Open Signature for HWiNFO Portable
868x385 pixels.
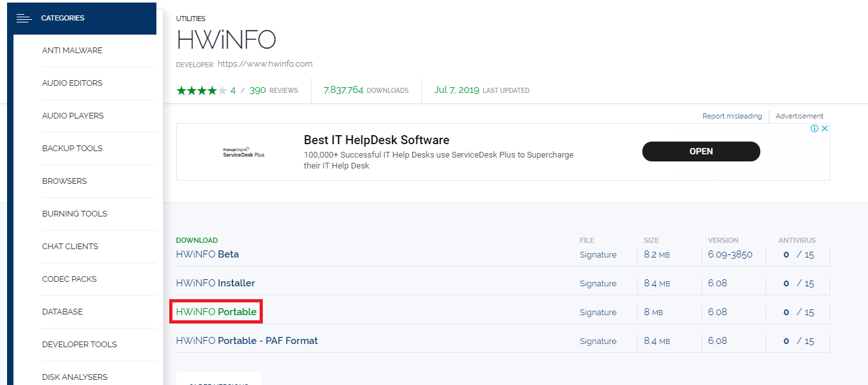pyautogui.click(x=598, y=313)
